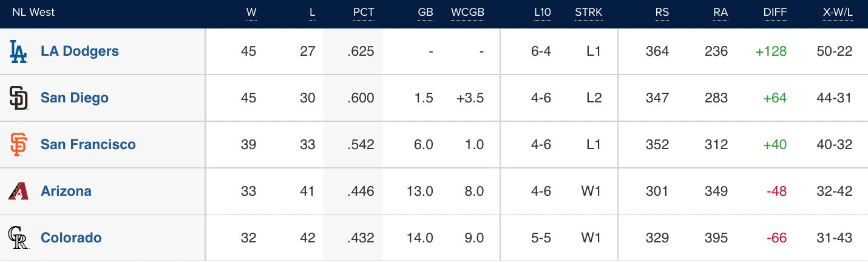The width and height of the screenshot is (868, 263).
Task: Open the San Diego team page
Action: (75, 98)
